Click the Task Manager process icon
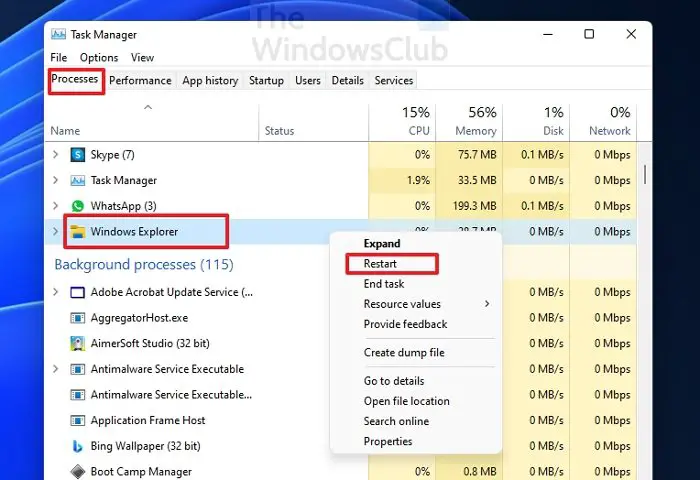This screenshot has height=480, width=700. (78, 180)
